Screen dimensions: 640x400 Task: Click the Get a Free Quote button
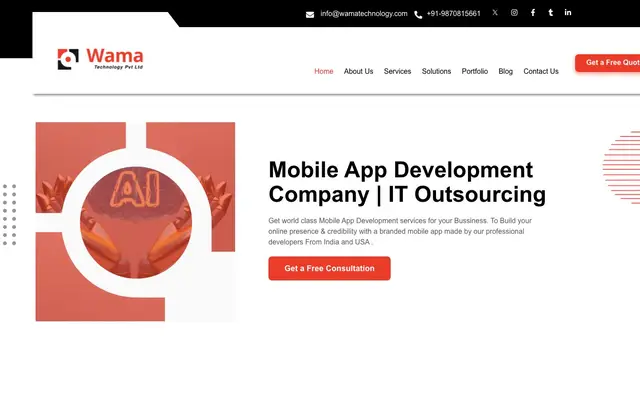[x=608, y=63]
